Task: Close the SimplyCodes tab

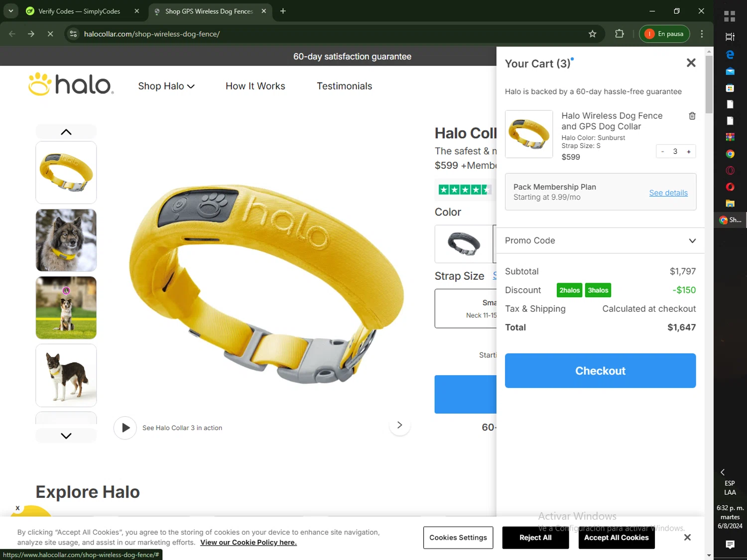Action: point(137,11)
